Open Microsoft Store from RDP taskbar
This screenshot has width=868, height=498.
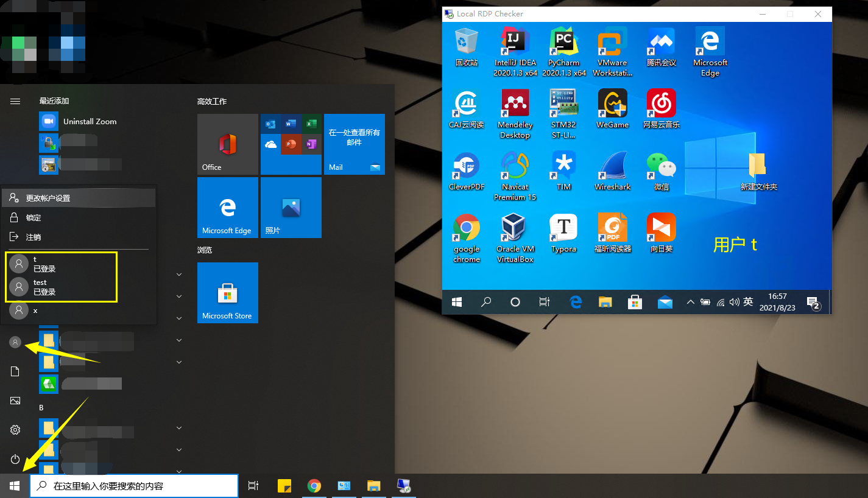pyautogui.click(x=635, y=302)
